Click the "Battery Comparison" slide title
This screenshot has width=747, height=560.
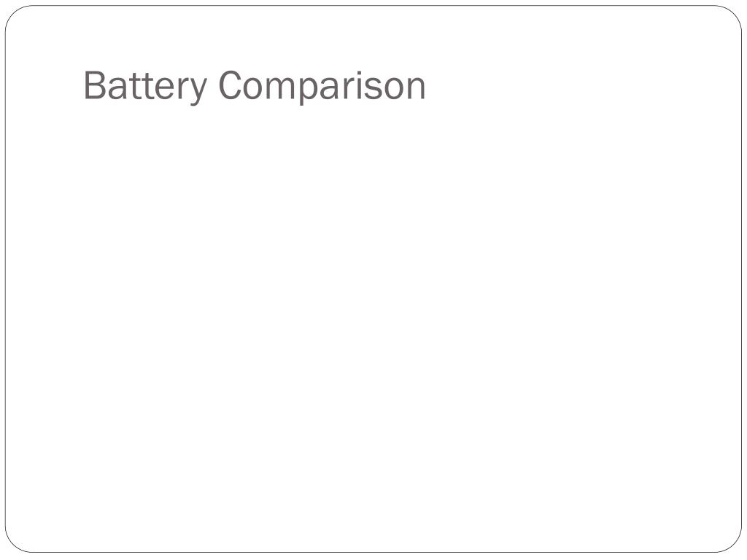(255, 86)
